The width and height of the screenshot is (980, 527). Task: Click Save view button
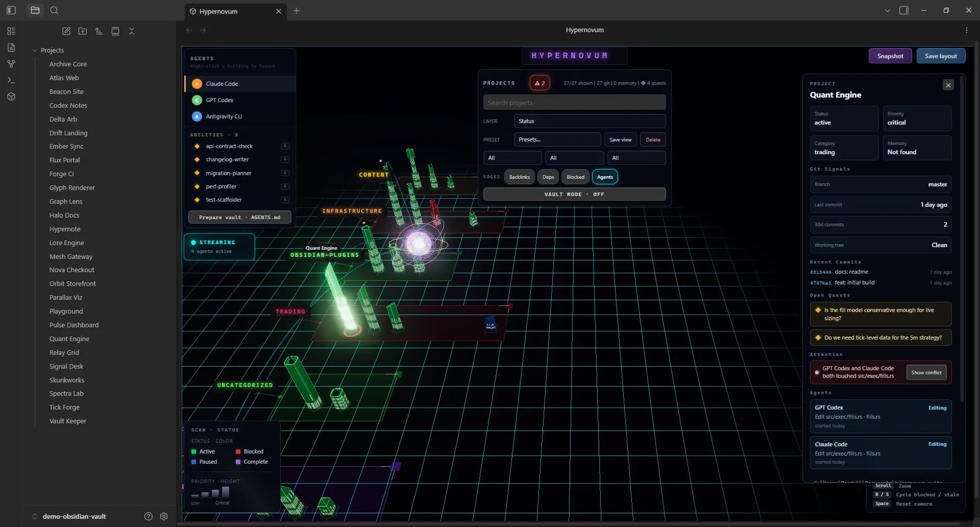[620, 139]
